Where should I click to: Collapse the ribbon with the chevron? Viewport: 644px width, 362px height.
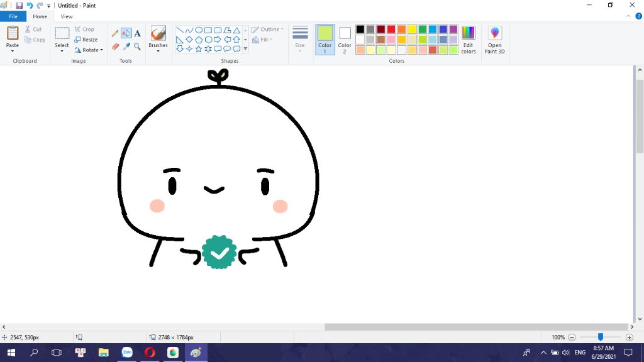click(x=628, y=16)
